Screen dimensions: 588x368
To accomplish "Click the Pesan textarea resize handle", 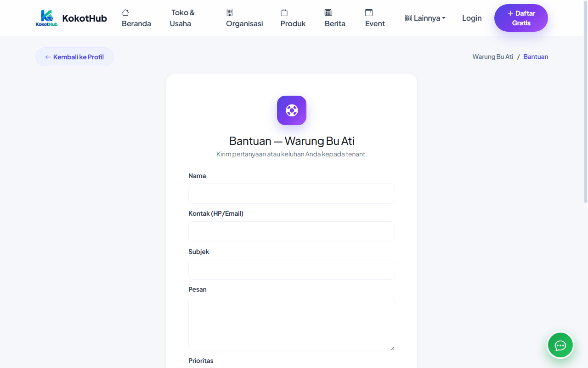I will 392,348.
